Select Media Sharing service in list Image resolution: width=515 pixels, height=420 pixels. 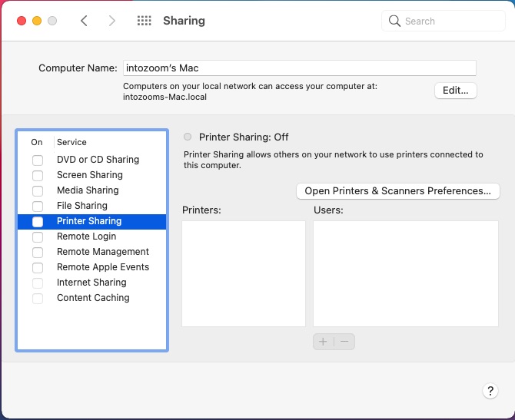(x=88, y=190)
